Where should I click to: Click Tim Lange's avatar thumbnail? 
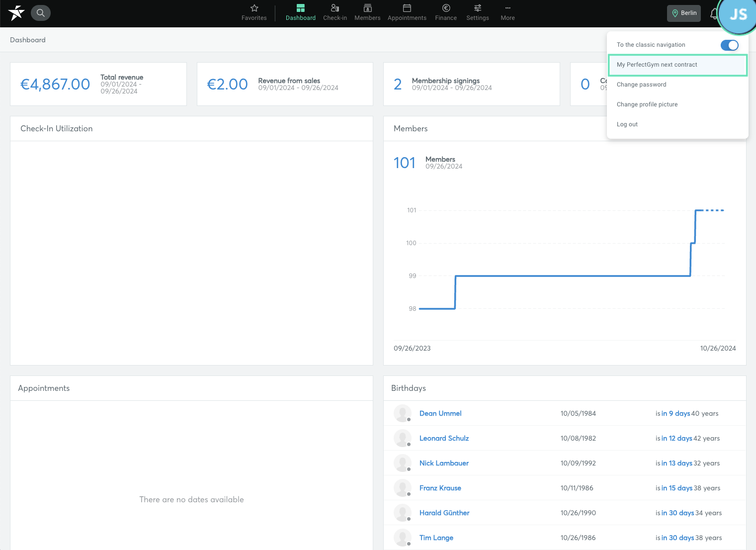[403, 538]
